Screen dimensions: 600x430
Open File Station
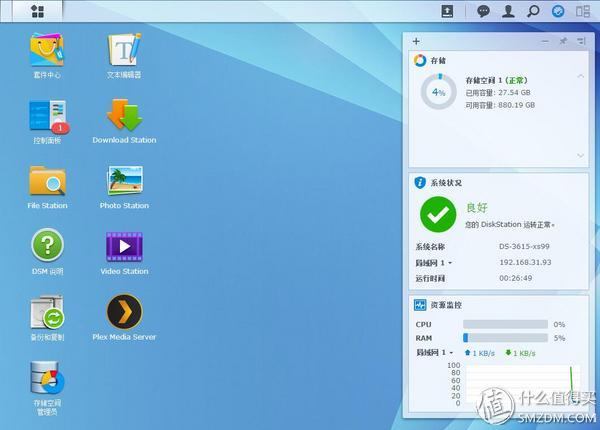(x=47, y=181)
